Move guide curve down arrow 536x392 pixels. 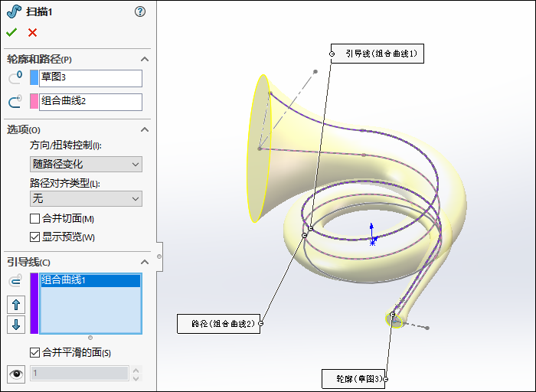pyautogui.click(x=15, y=324)
